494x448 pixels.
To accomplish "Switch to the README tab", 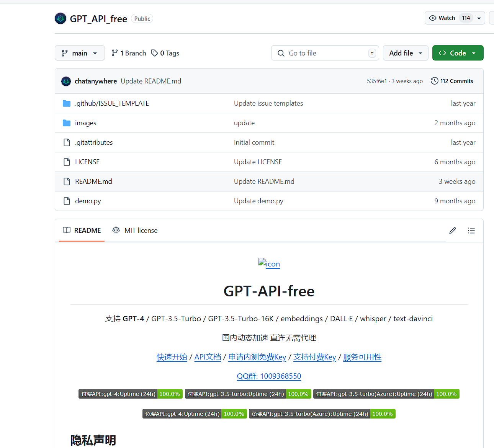I will pos(82,230).
